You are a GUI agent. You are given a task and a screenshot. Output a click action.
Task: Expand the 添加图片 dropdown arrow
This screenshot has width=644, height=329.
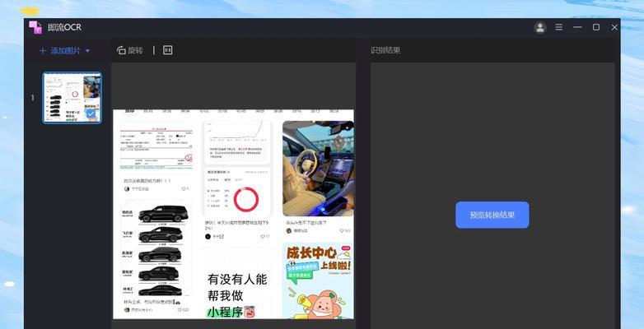click(87, 51)
